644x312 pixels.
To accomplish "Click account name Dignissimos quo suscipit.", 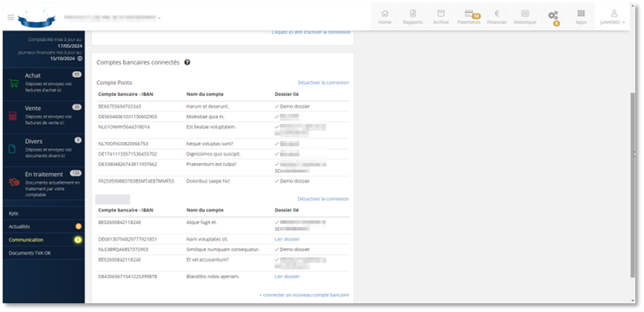I will pos(214,154).
